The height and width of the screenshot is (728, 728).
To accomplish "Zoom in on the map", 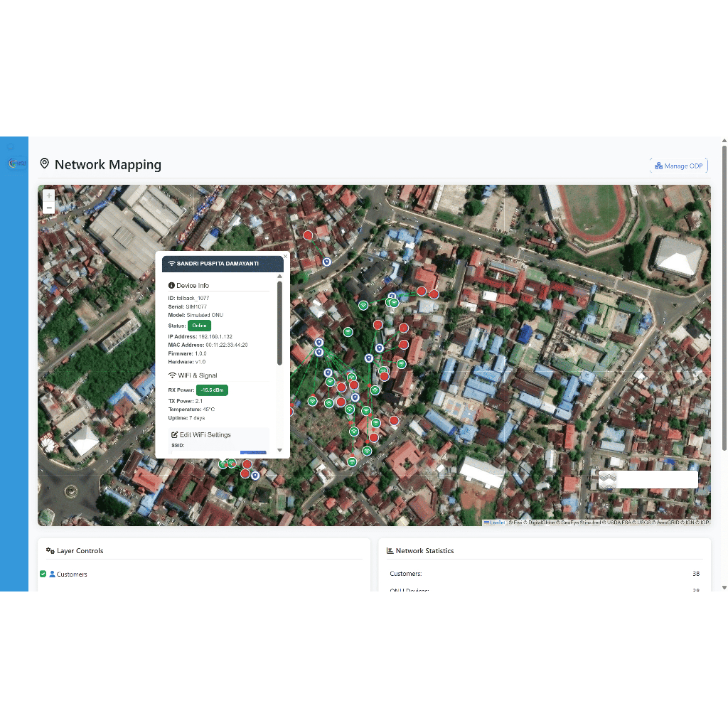I will click(x=48, y=196).
